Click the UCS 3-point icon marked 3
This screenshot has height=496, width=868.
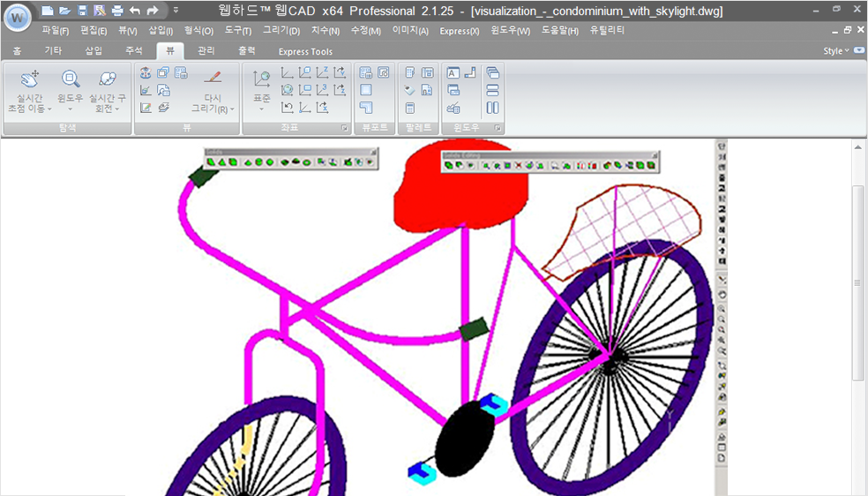(x=322, y=90)
